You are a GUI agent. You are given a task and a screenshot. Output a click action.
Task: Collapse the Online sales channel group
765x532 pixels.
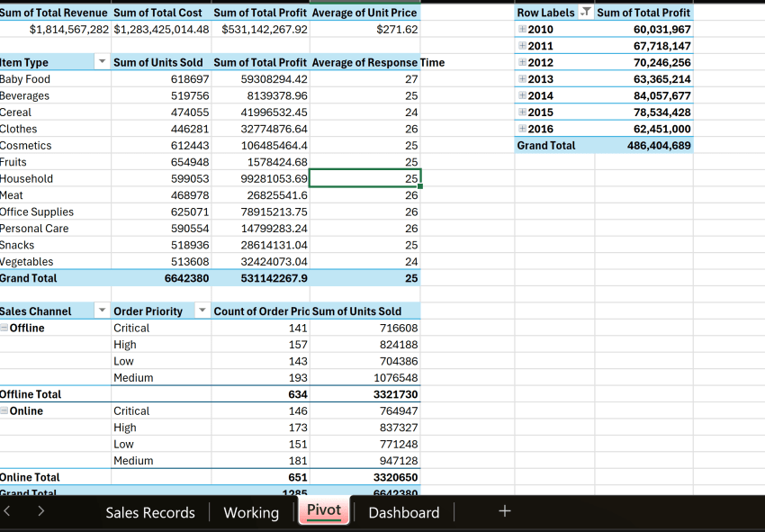point(4,411)
